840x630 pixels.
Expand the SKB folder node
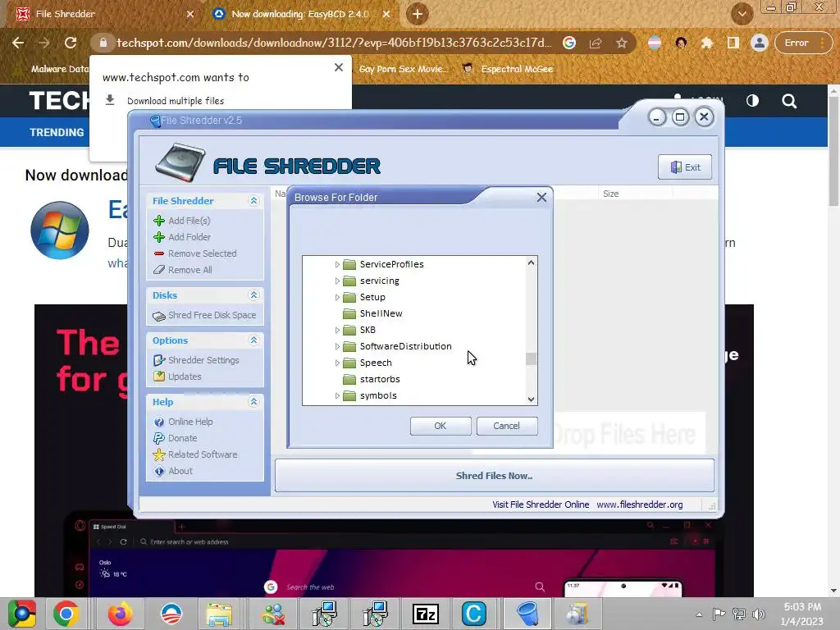point(337,330)
